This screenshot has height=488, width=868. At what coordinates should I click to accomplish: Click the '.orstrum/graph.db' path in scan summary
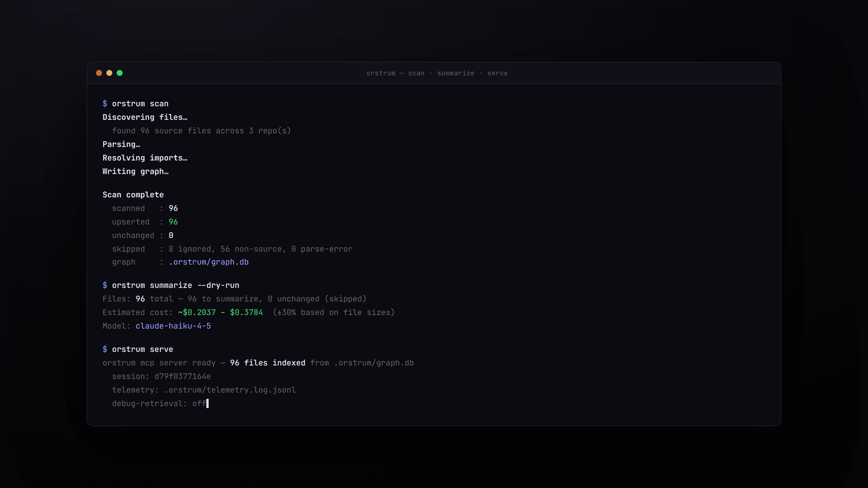(209, 262)
